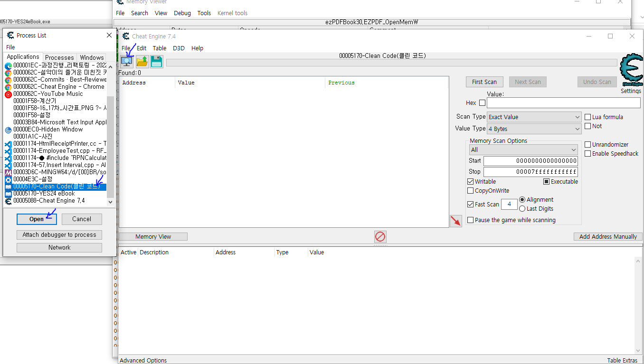Click the Memory View button
This screenshot has width=644, height=364.
point(153,237)
